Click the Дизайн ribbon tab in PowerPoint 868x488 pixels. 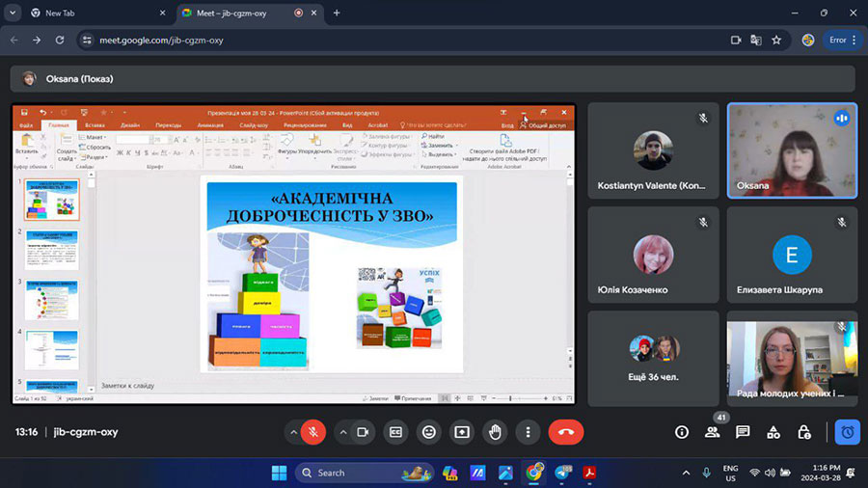130,125
